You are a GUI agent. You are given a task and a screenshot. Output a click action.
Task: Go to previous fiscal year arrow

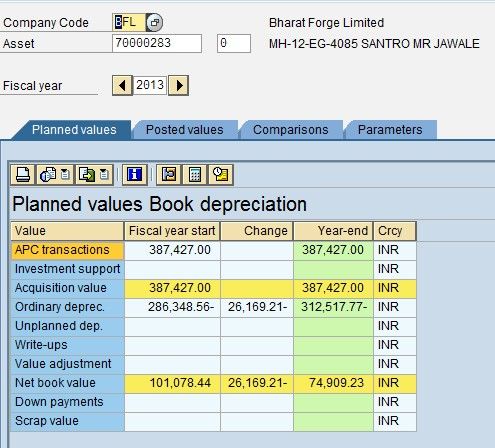click(122, 86)
